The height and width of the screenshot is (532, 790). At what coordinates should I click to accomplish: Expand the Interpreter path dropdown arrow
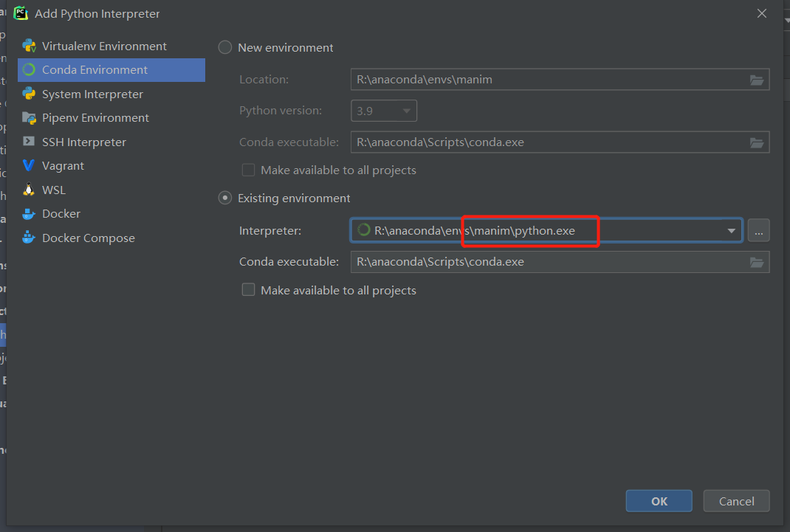pyautogui.click(x=731, y=230)
